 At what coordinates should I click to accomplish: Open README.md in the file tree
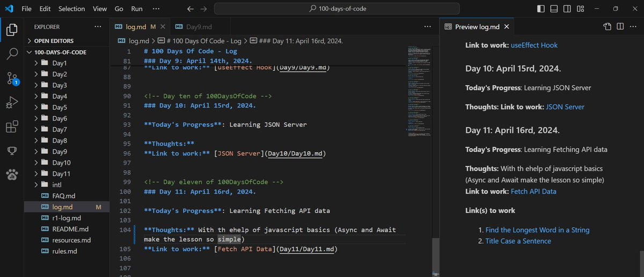(x=67, y=229)
